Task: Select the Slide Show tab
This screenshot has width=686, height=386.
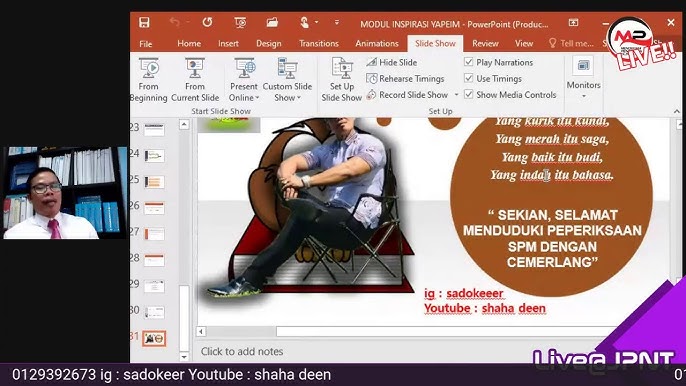Action: (x=435, y=43)
